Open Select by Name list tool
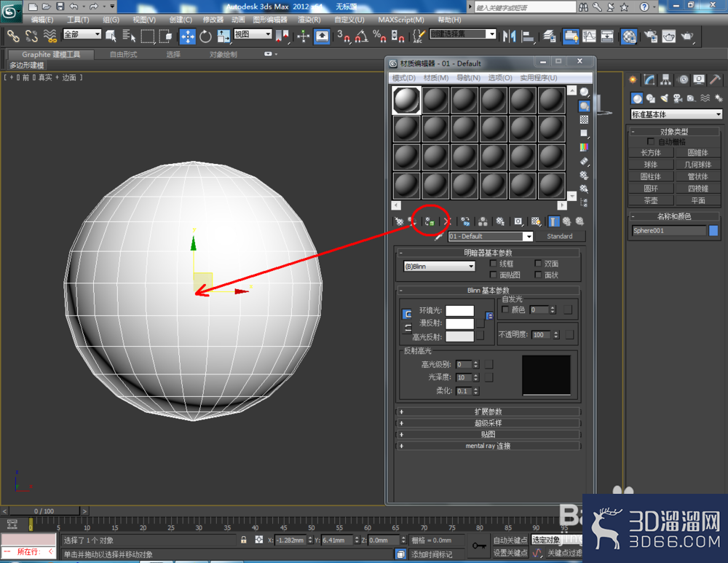The height and width of the screenshot is (563, 728). [x=129, y=36]
